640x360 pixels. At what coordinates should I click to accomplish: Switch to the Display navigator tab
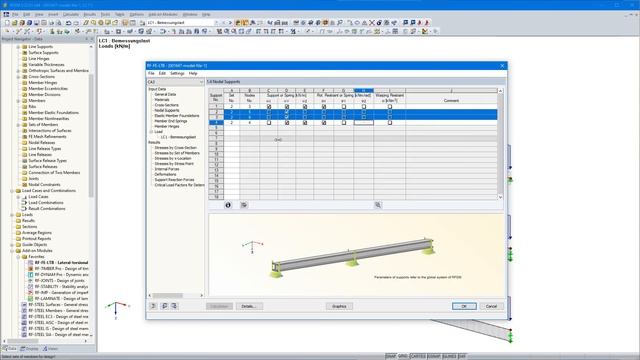tap(29, 349)
